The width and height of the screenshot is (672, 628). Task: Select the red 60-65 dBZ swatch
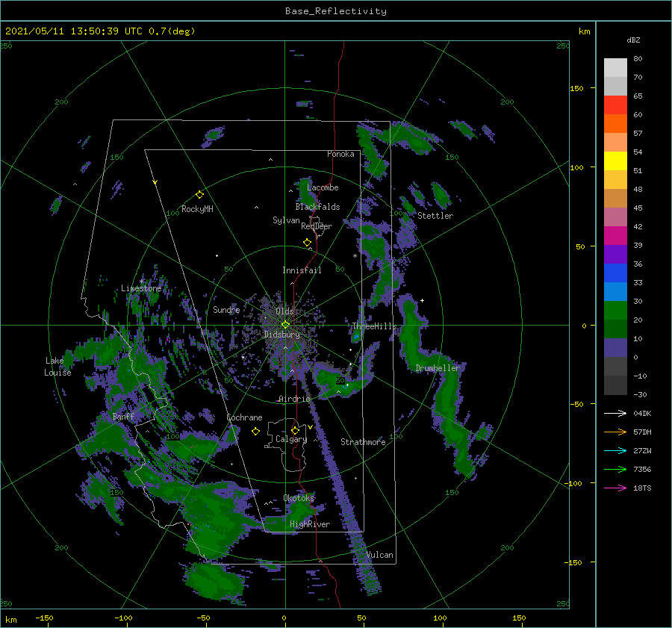615,105
